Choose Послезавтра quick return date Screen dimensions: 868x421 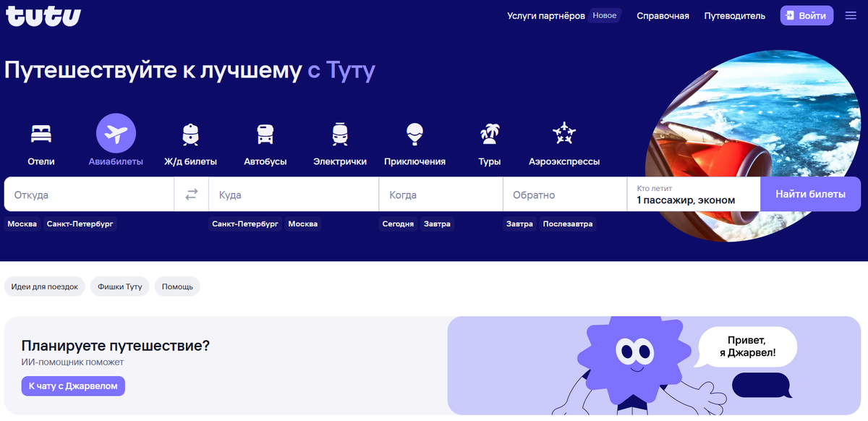point(568,224)
